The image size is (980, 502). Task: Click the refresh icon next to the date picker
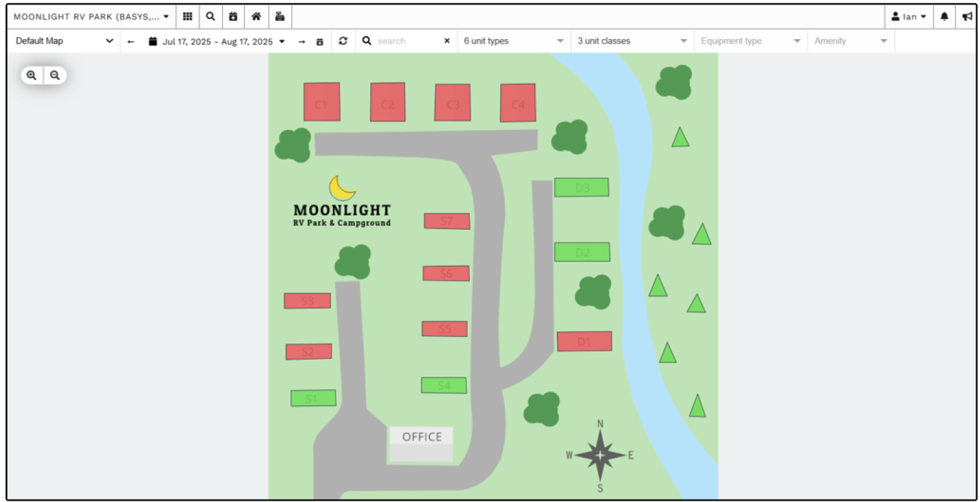342,40
